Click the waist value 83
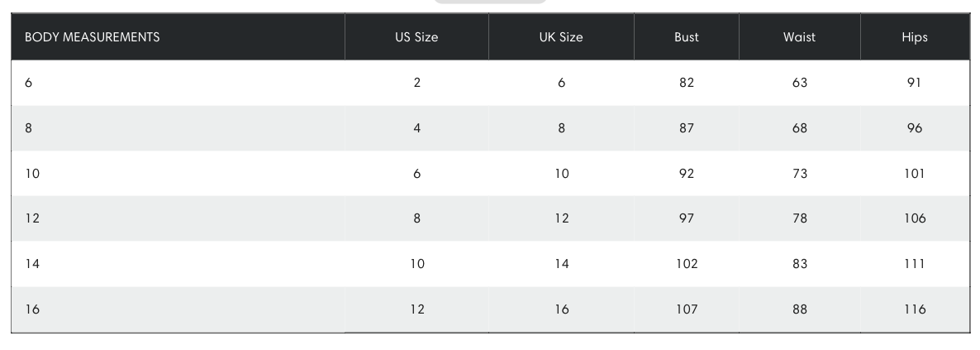The height and width of the screenshot is (350, 980). point(799,264)
